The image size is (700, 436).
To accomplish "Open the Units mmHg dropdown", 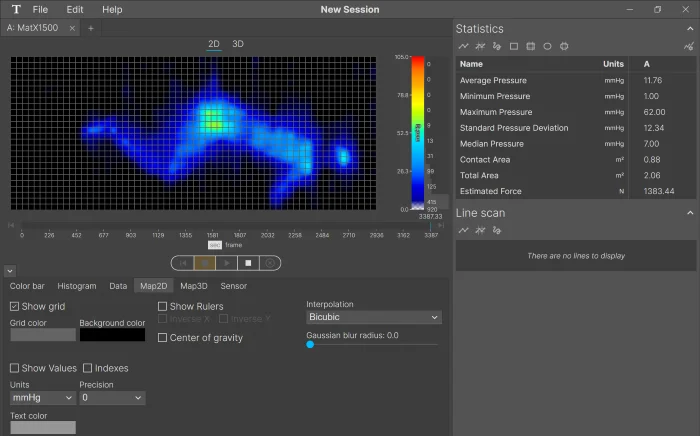I will (x=42, y=398).
